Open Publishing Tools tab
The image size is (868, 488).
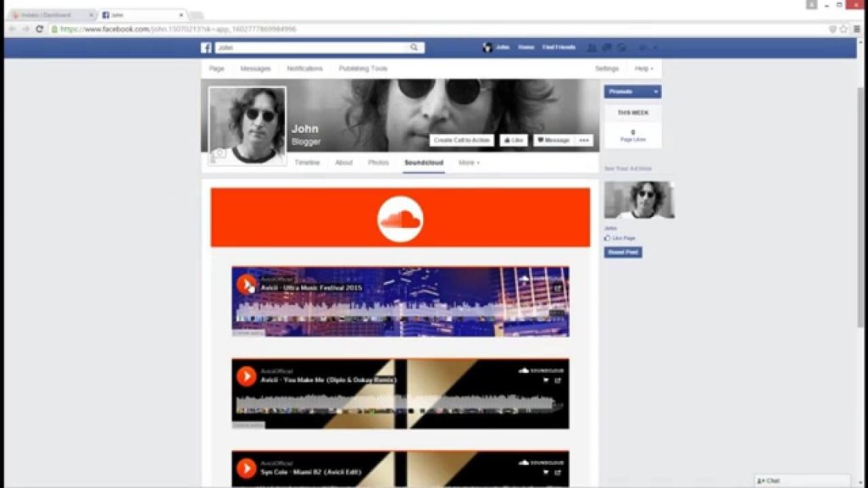pos(363,69)
